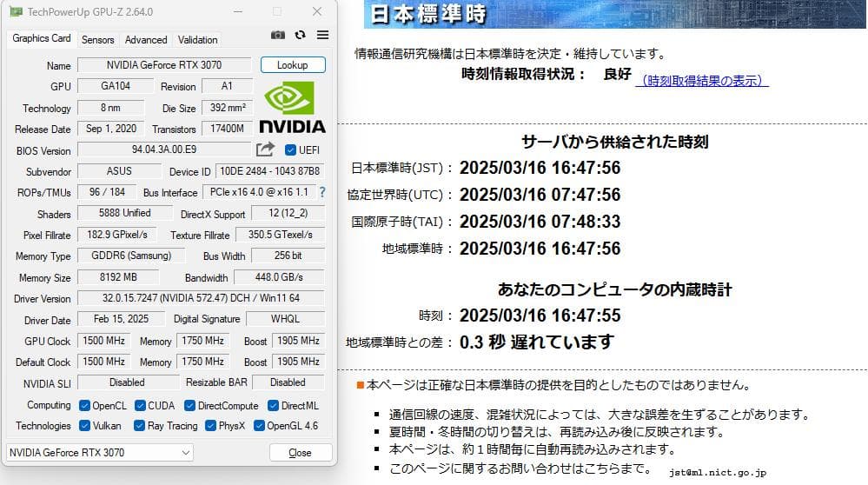Toggle the DirectCompute checkbox
Image resolution: width=868 pixels, height=485 pixels.
pyautogui.click(x=190, y=405)
